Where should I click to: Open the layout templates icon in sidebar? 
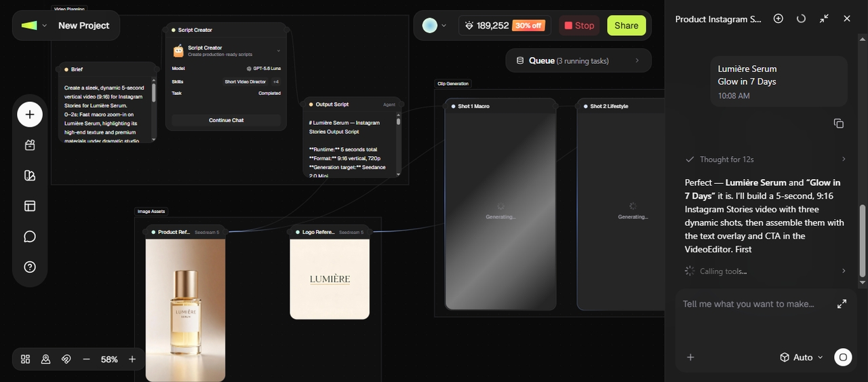(30, 206)
